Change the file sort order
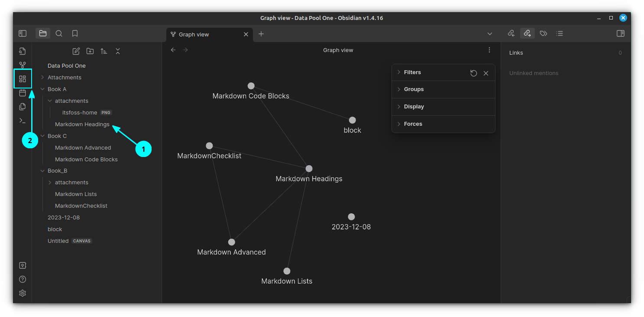The image size is (644, 317). click(104, 51)
